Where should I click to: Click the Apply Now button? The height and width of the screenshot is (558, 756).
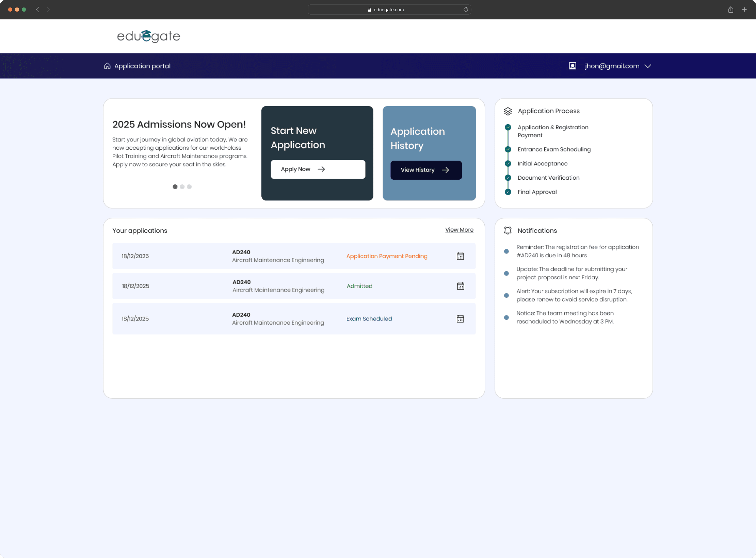tap(318, 169)
